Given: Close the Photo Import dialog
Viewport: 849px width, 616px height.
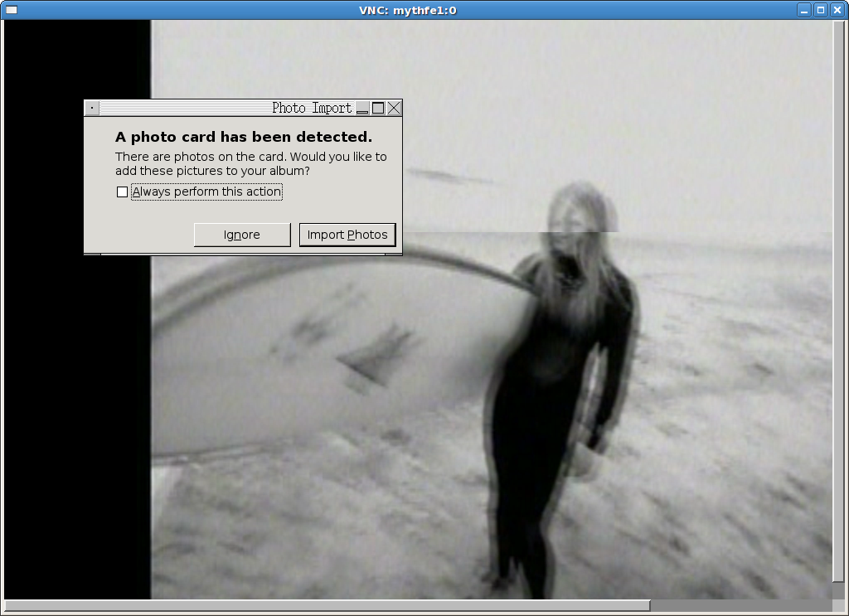Looking at the screenshot, I should coord(394,109).
